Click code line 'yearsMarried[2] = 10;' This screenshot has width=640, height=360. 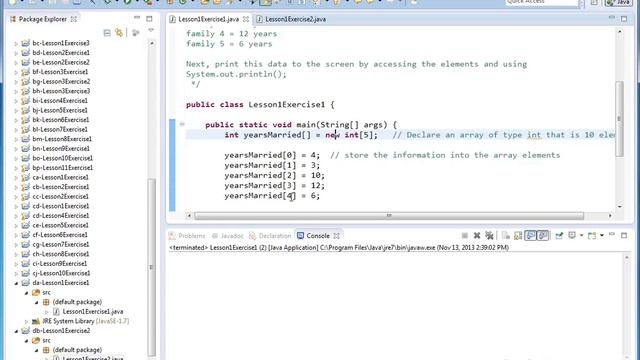pyautogui.click(x=274, y=176)
